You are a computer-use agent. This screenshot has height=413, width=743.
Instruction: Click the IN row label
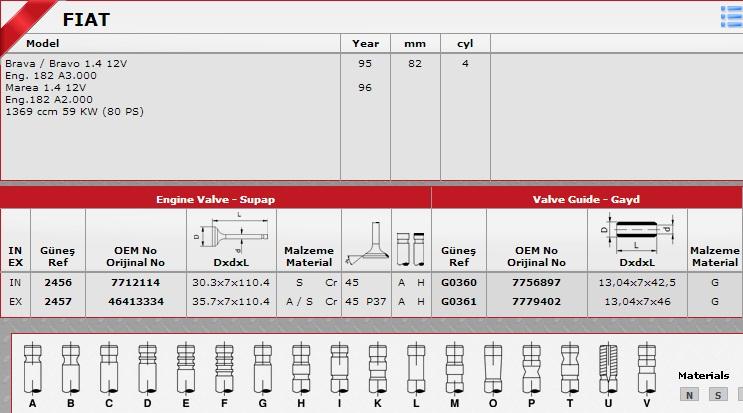click(15, 283)
